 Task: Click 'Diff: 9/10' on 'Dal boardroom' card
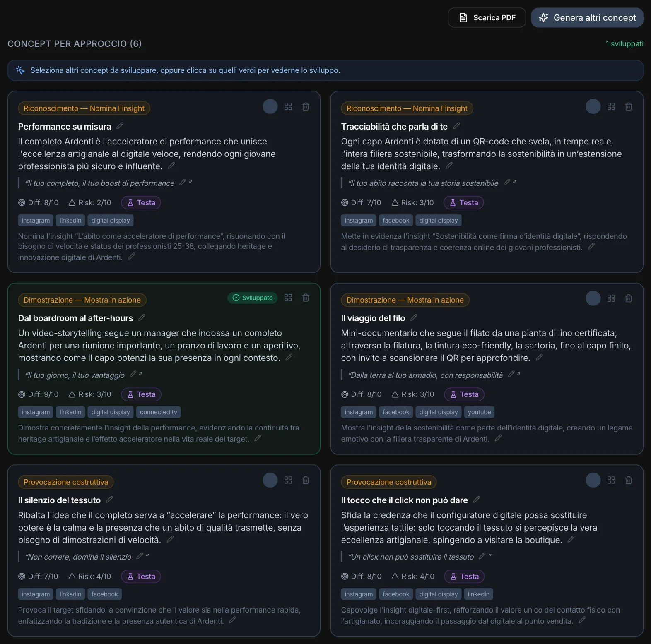[39, 394]
